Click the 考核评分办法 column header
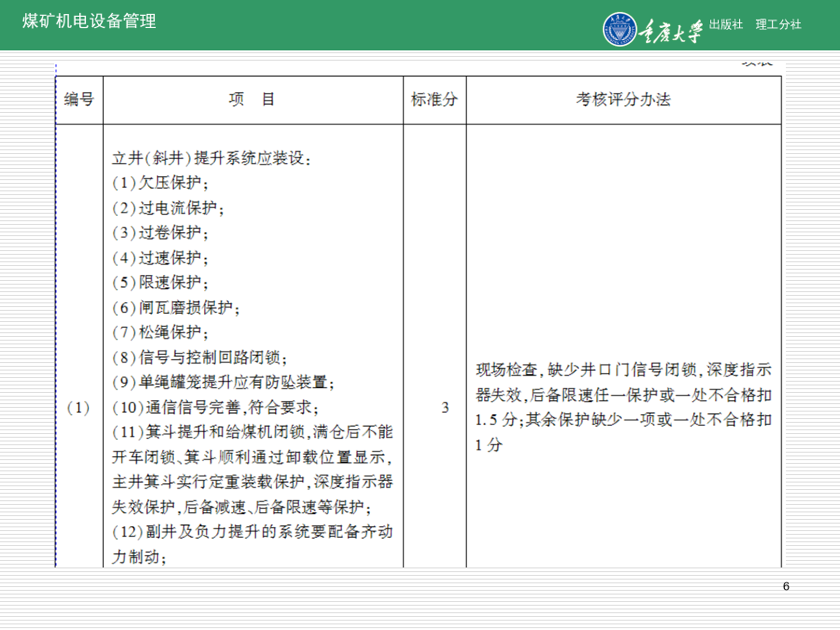 [623, 100]
